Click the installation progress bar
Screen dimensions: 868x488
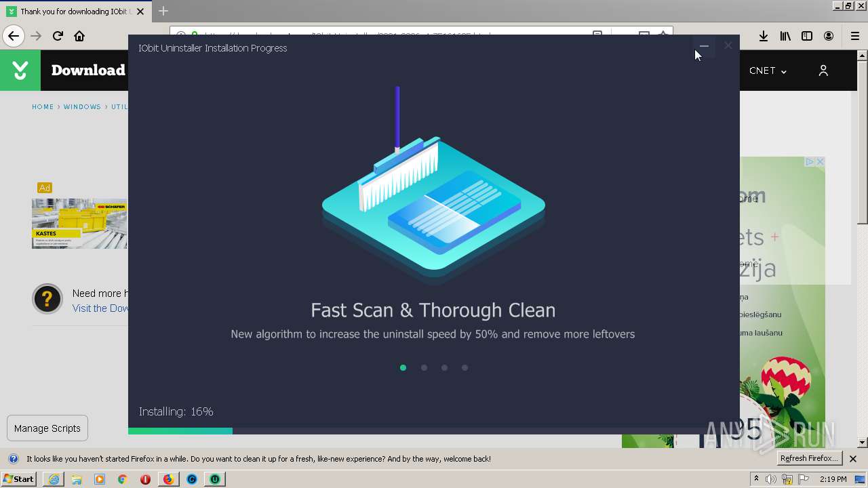434,431
